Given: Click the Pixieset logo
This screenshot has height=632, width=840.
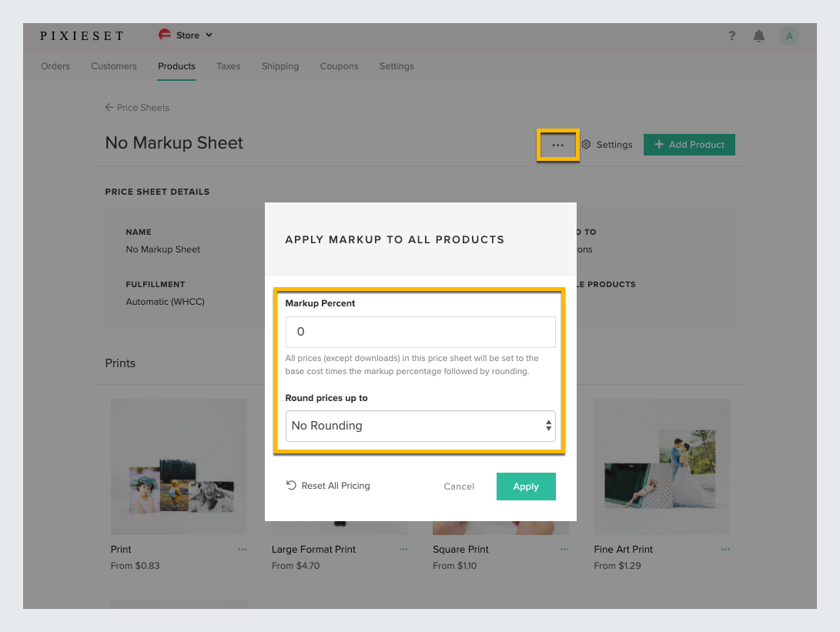Looking at the screenshot, I should (82, 35).
